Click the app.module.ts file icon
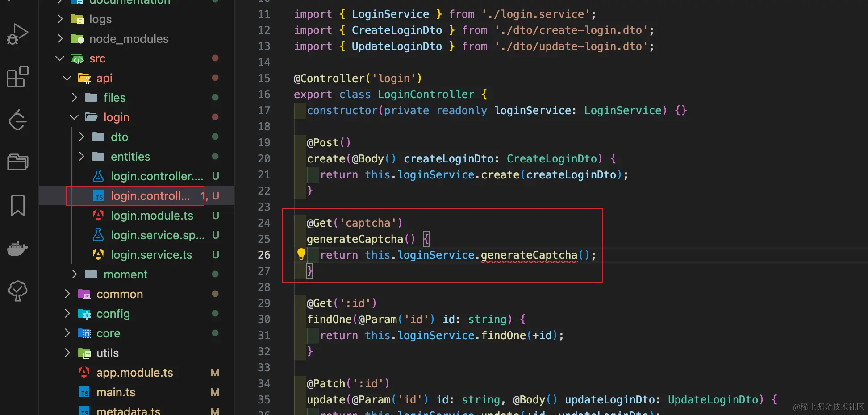 (84, 372)
